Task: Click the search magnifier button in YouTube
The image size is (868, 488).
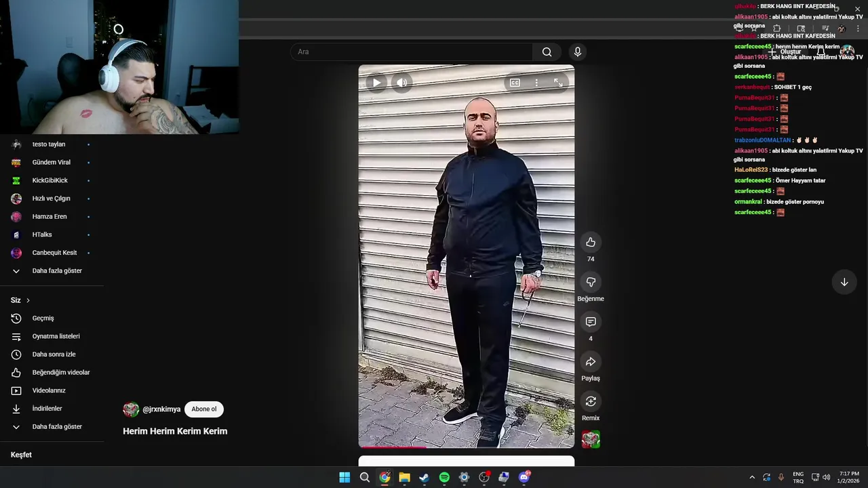Action: pos(547,52)
